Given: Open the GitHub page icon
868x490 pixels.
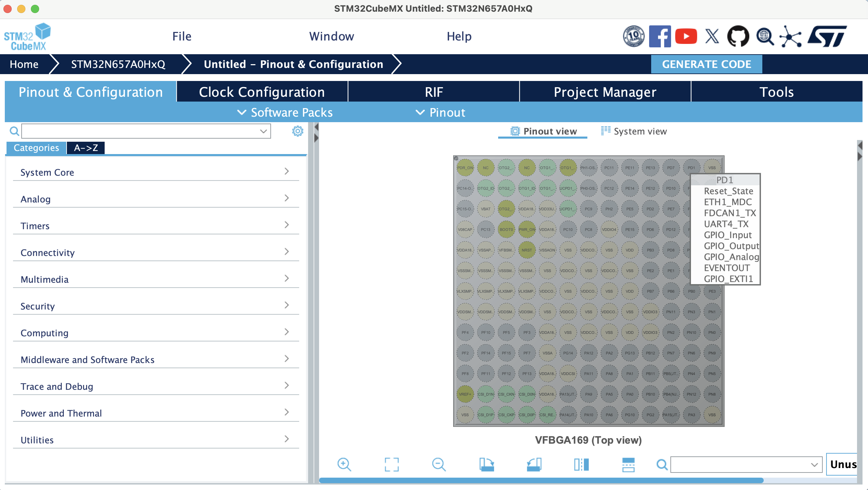Looking at the screenshot, I should coord(738,36).
